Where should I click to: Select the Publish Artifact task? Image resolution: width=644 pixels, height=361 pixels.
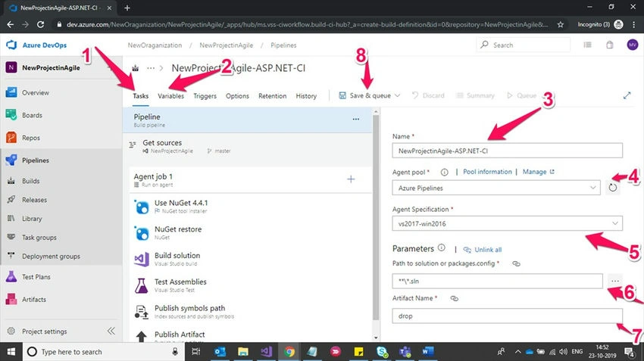pos(251,335)
